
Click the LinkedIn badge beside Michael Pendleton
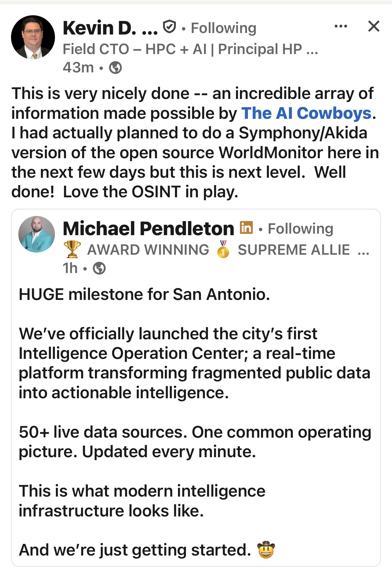pyautogui.click(x=246, y=228)
